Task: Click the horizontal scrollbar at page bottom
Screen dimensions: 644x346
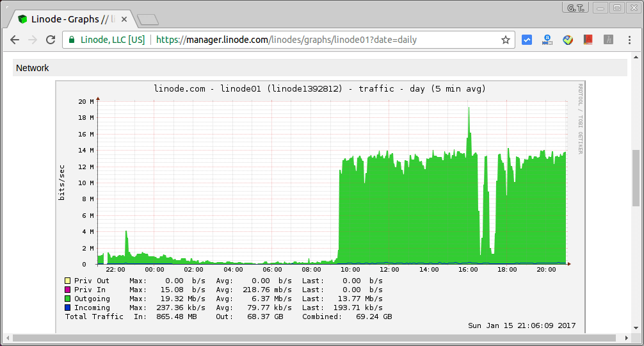Action: pyautogui.click(x=314, y=338)
